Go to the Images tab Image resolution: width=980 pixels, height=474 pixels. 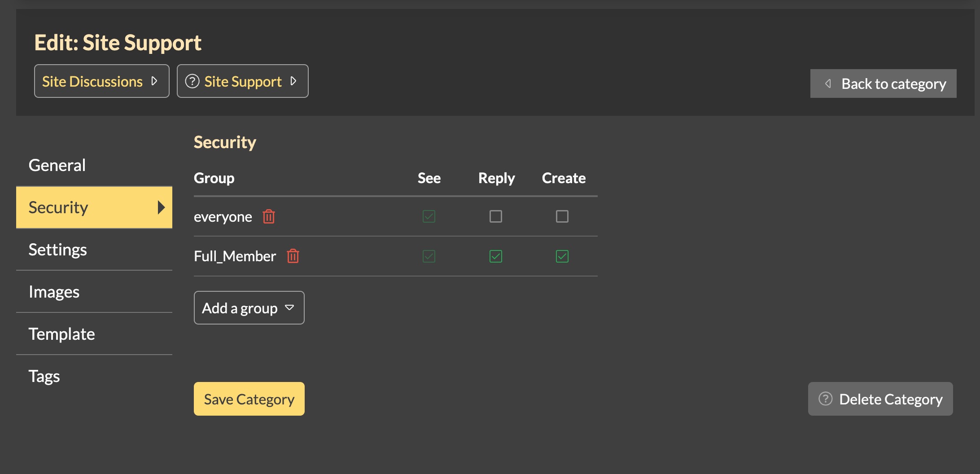point(54,292)
